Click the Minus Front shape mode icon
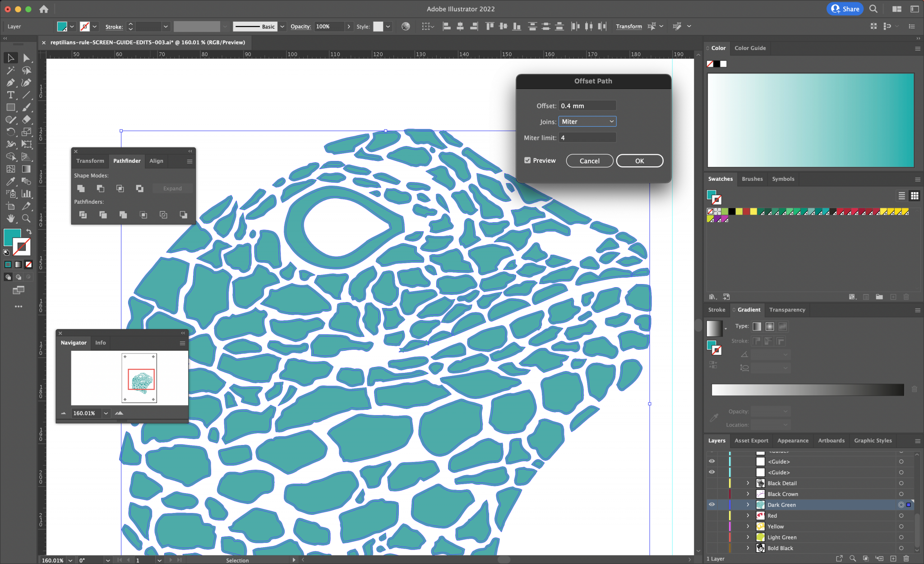Image resolution: width=924 pixels, height=564 pixels. pos(101,188)
